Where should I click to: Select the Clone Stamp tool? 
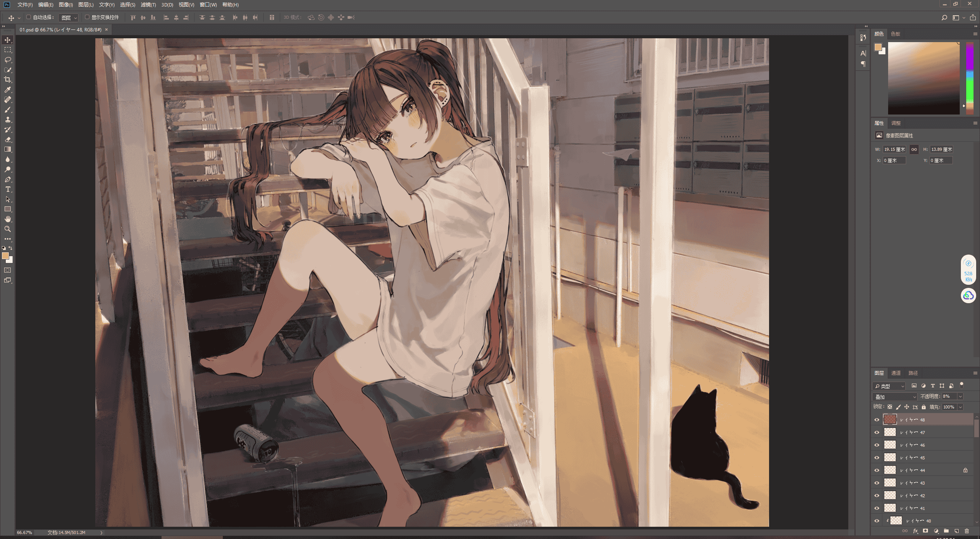pyautogui.click(x=8, y=119)
